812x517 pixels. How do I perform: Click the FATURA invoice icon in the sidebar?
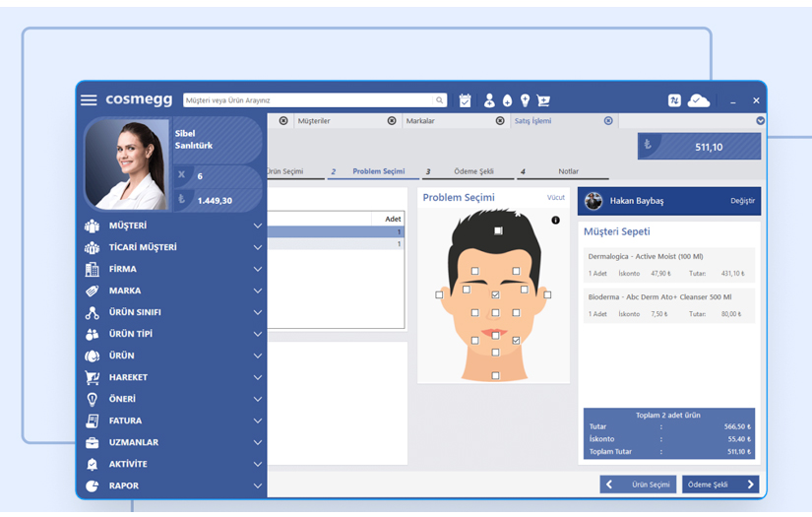(x=93, y=421)
